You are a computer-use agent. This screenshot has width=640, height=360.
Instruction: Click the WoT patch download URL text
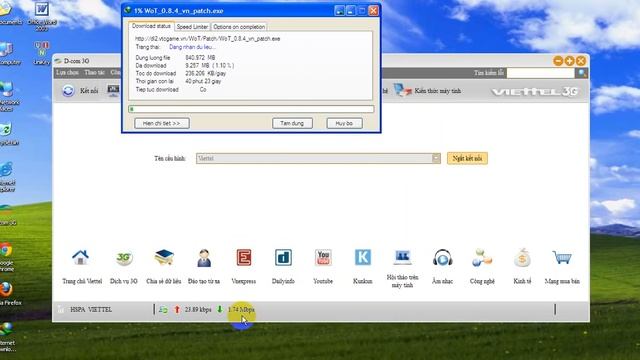207,39
